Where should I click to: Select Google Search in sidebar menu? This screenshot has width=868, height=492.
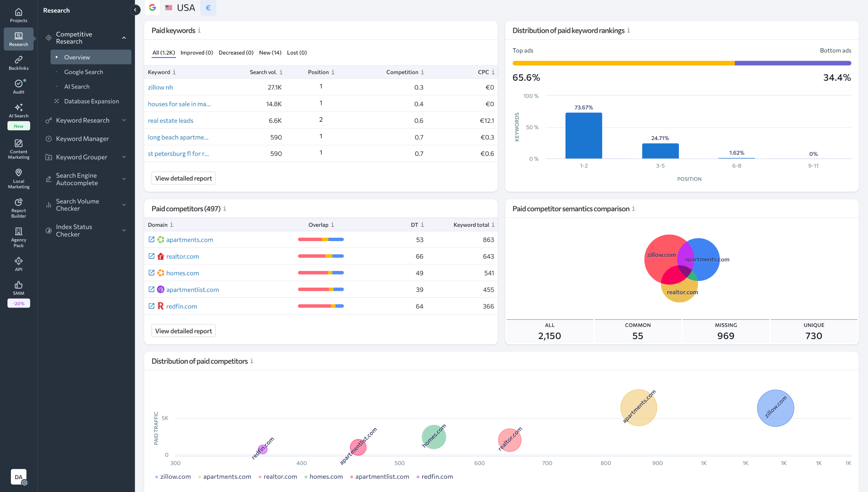[x=83, y=72]
